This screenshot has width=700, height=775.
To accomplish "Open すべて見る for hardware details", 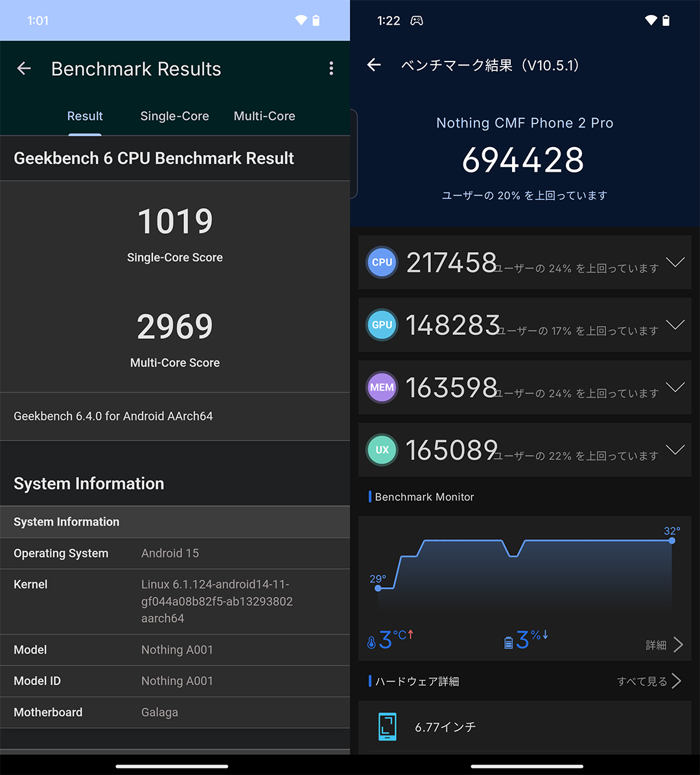I will click(x=643, y=681).
